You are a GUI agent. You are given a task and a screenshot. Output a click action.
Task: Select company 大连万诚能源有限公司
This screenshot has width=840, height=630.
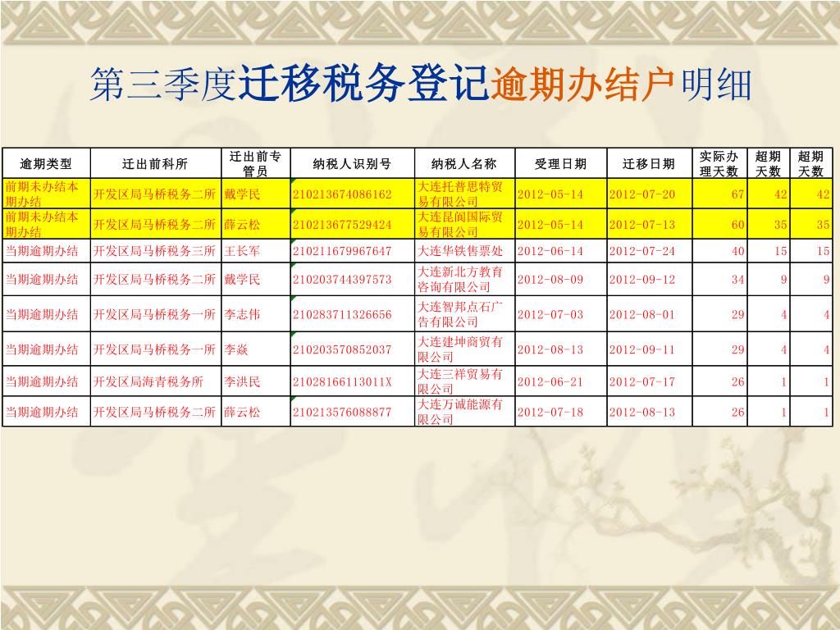460,412
